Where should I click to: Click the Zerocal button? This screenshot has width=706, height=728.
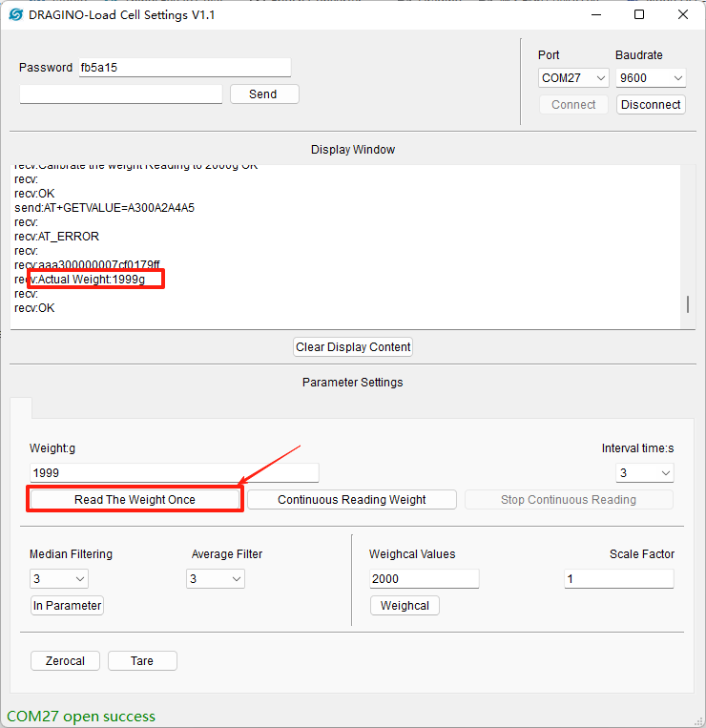point(65,660)
